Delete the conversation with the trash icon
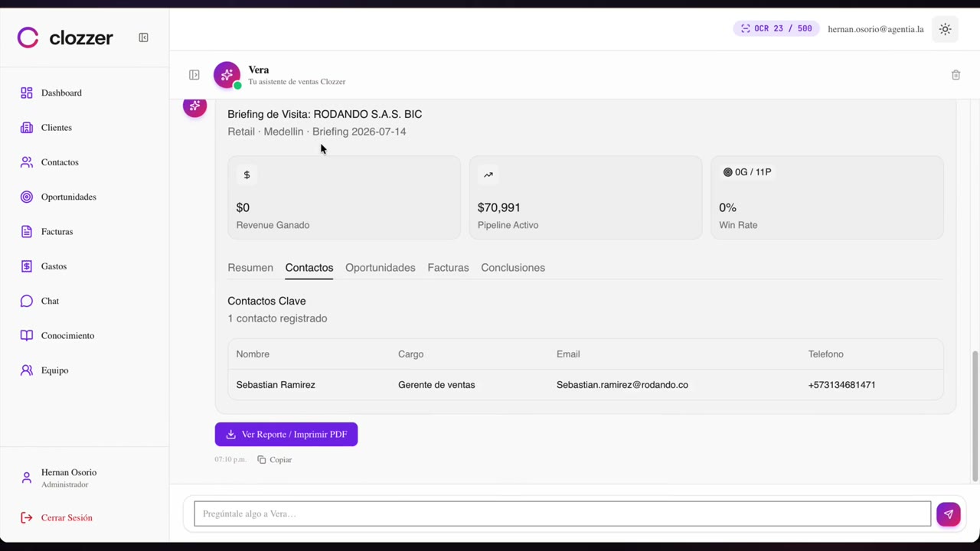 click(x=955, y=75)
